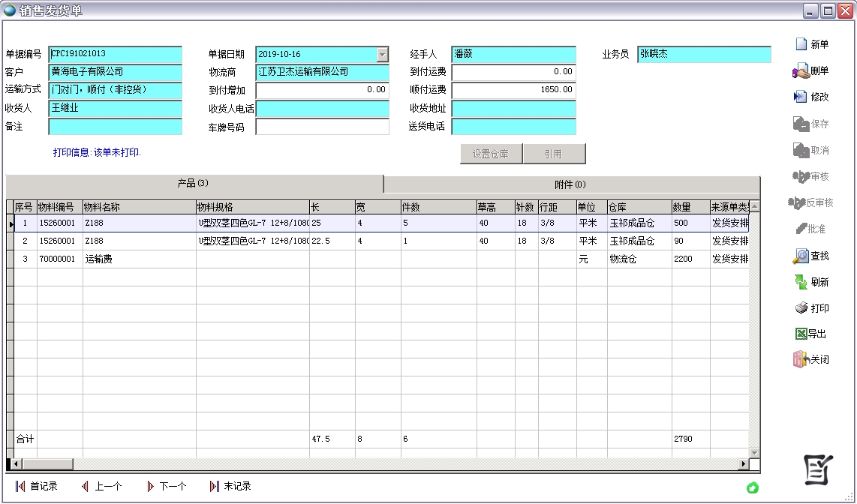Screen dimensions: 857x504
Task: Refresh the list using the 刷新 icon
Action: click(x=813, y=281)
